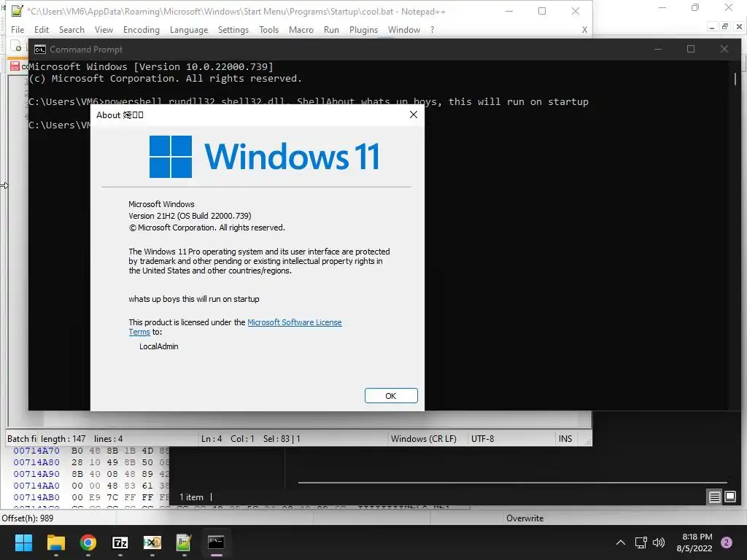Screen dimensions: 747x560
Task: Click hex offset row 00714A80
Action: pyautogui.click(x=36, y=462)
